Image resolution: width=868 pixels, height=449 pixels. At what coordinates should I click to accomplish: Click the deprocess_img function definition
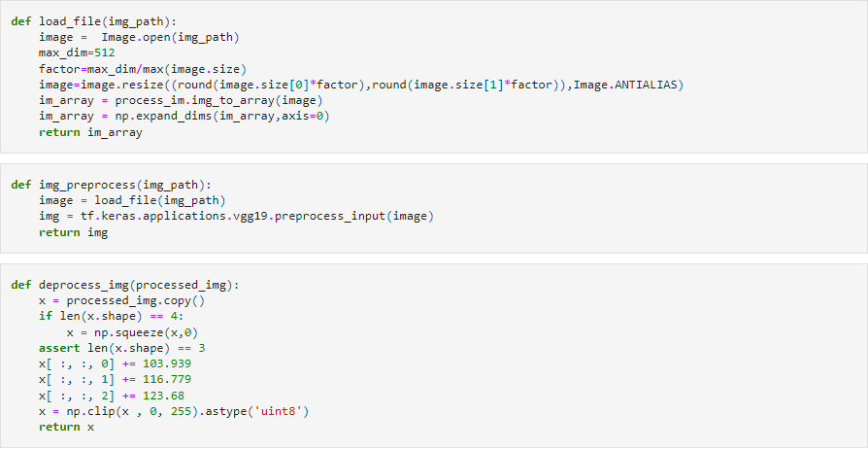pyautogui.click(x=124, y=285)
